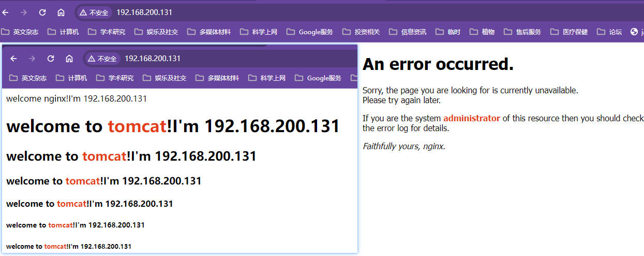
Task: Click the reload icon inside the embedded browser screenshot
Action: (x=51, y=59)
